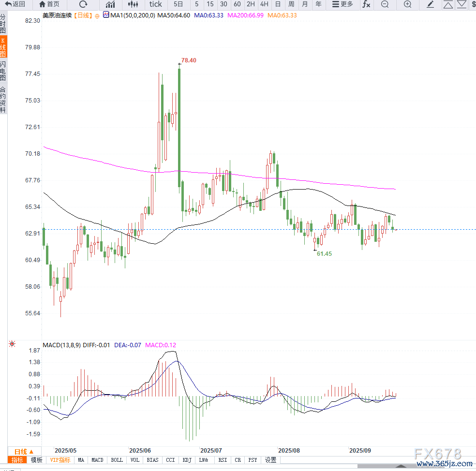
Task: Select the pencil drawing tool
Action: 431,4
